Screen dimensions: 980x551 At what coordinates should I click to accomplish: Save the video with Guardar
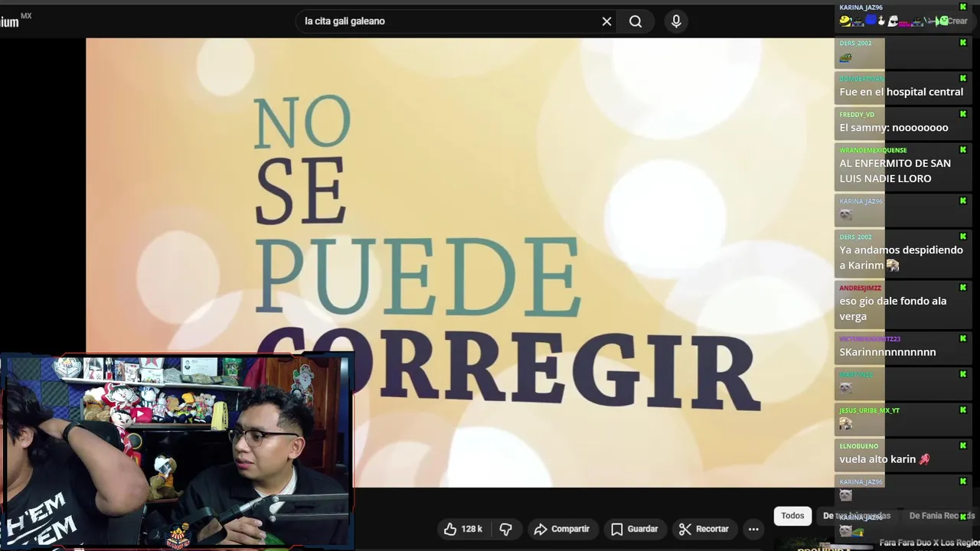click(635, 529)
